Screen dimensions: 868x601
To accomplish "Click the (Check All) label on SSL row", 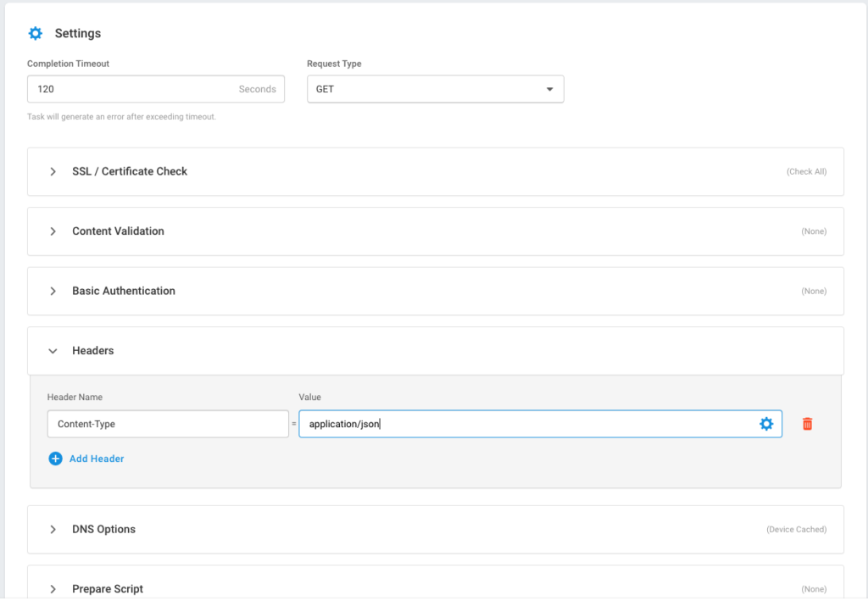I will (x=806, y=171).
